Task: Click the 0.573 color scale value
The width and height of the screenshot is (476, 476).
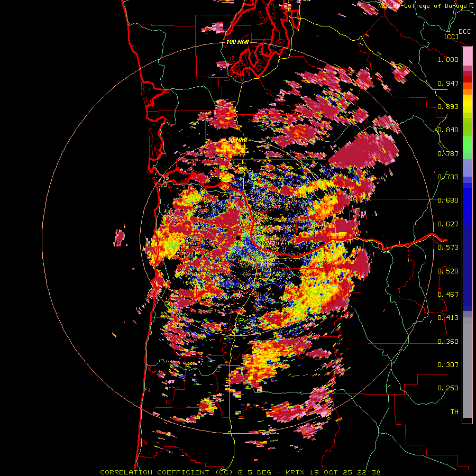Action: coord(448,248)
